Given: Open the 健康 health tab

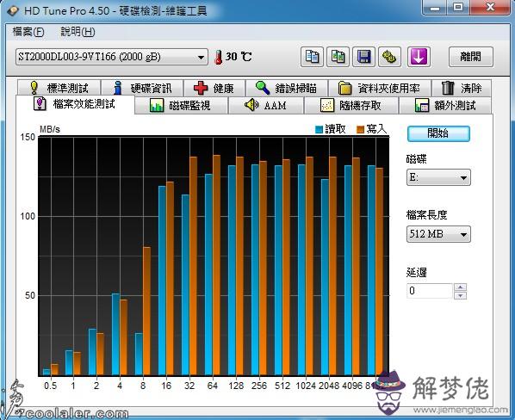Looking at the screenshot, I should tap(214, 88).
